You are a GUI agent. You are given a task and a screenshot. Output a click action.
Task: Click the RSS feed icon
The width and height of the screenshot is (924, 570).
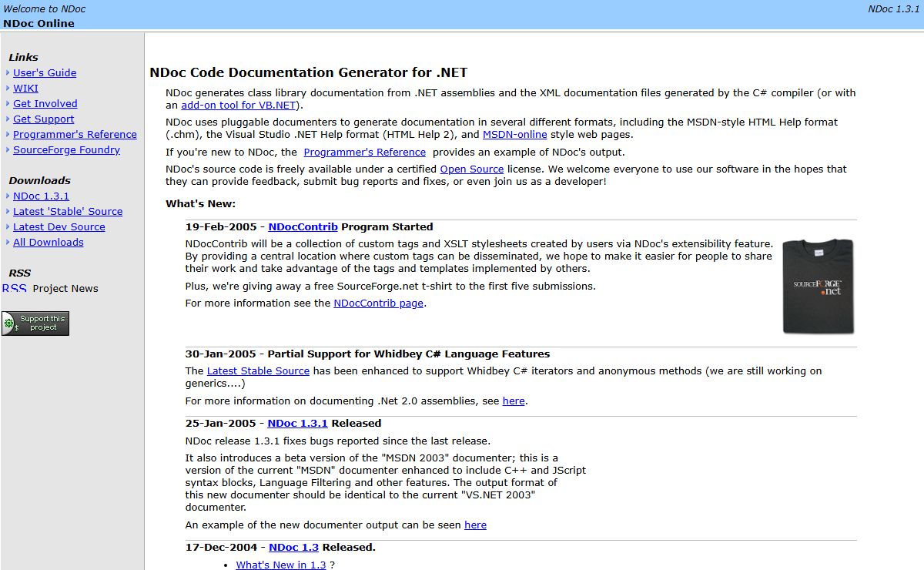[14, 288]
